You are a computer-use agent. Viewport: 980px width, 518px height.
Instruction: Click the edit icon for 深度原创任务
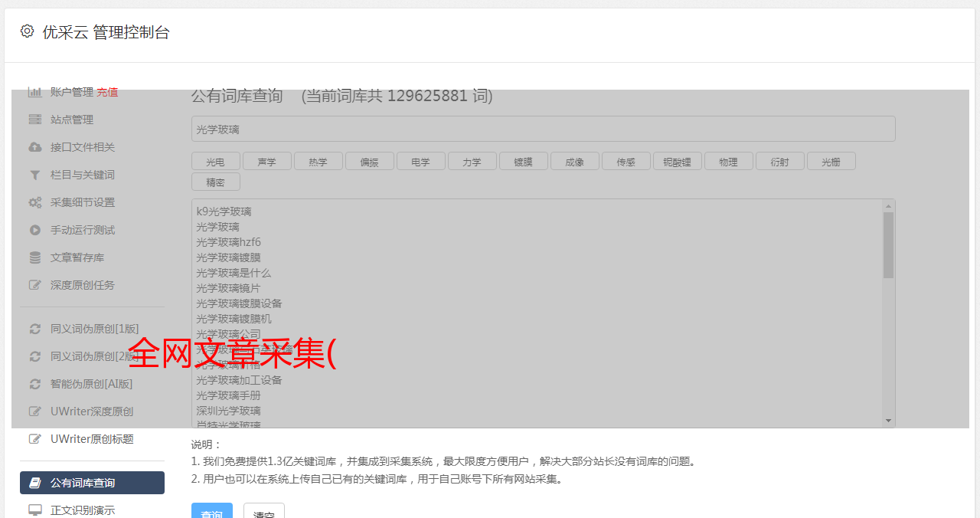point(35,285)
